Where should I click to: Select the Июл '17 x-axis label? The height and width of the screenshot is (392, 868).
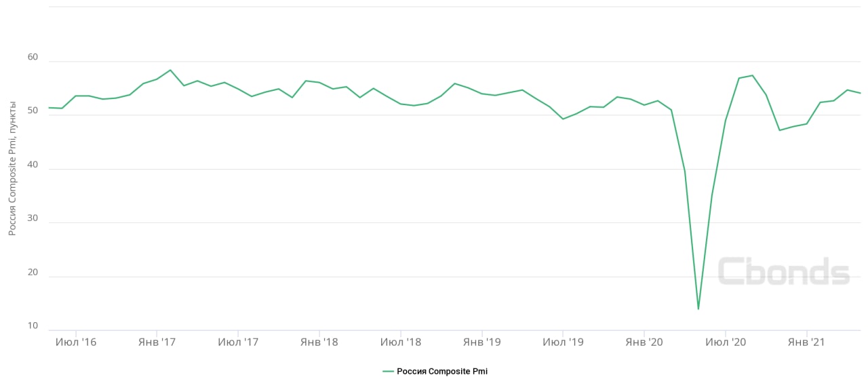coord(238,342)
